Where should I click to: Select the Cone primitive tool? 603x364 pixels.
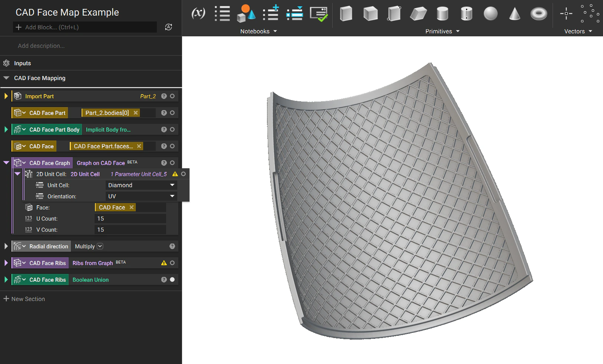[515, 13]
